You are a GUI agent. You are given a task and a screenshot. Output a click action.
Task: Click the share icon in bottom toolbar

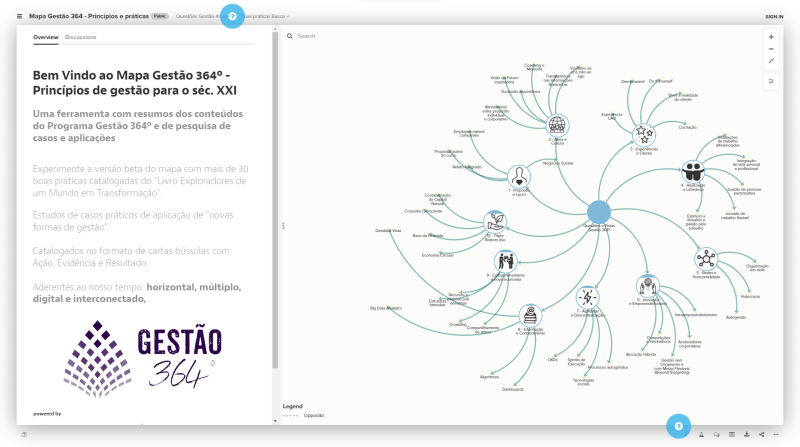coord(761,435)
